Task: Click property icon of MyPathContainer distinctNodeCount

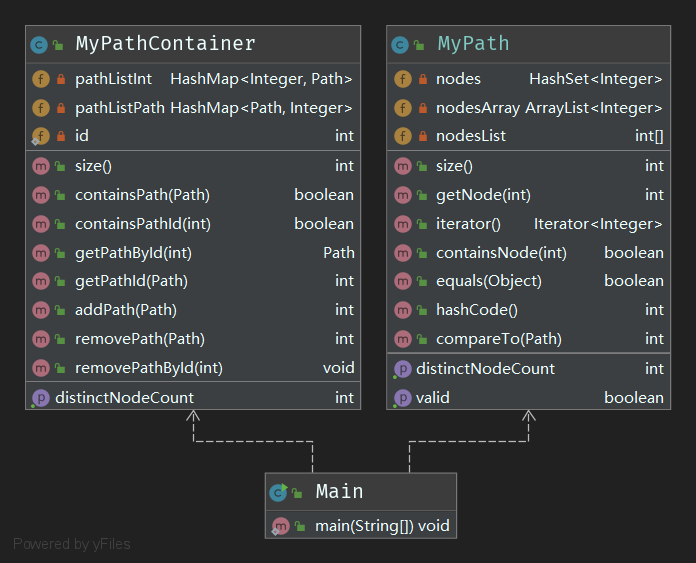Action: pos(40,398)
